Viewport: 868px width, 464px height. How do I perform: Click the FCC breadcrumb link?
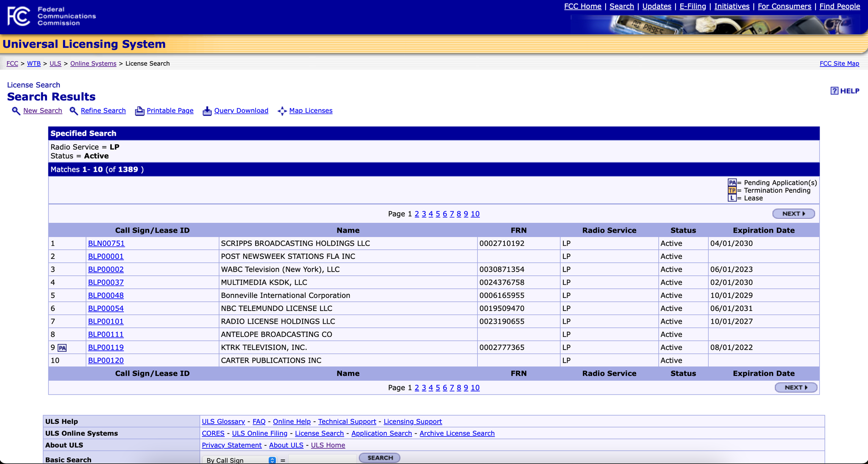(12, 64)
